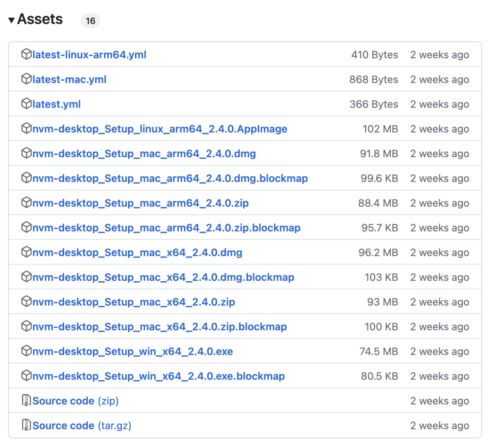Screen dimensions: 492x448
Task: Download Source code (tar.gz) archive
Action: click(x=82, y=426)
